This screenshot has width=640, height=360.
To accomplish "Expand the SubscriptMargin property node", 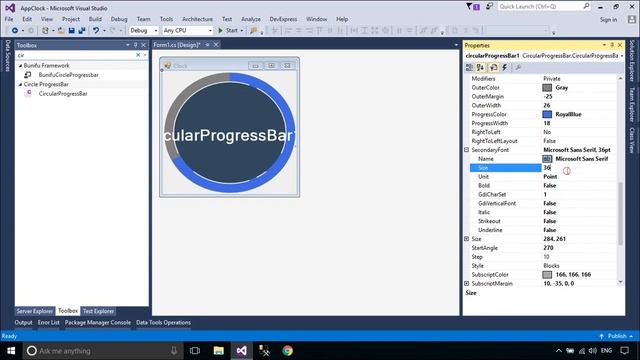I will (x=467, y=283).
